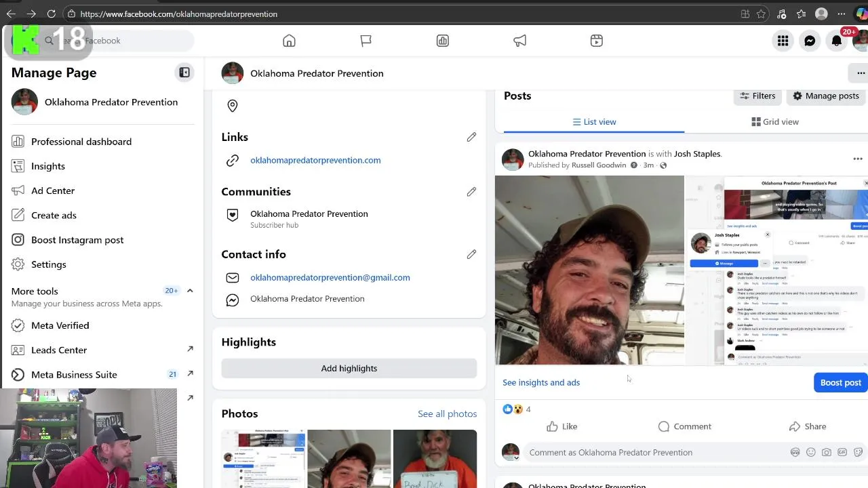868x488 pixels.
Task: Open the video reels icon in top bar
Action: click(597, 41)
